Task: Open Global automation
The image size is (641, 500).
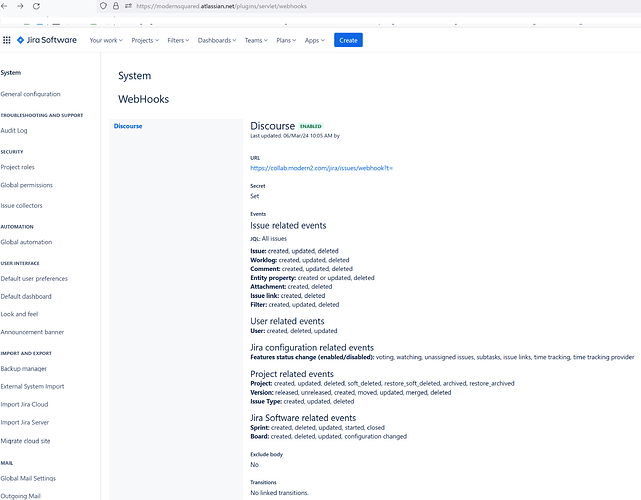Action: pyautogui.click(x=26, y=242)
